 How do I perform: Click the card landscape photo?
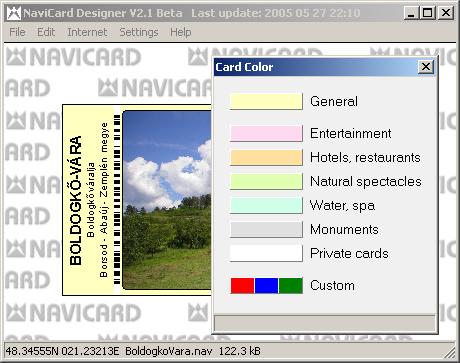tap(167, 200)
